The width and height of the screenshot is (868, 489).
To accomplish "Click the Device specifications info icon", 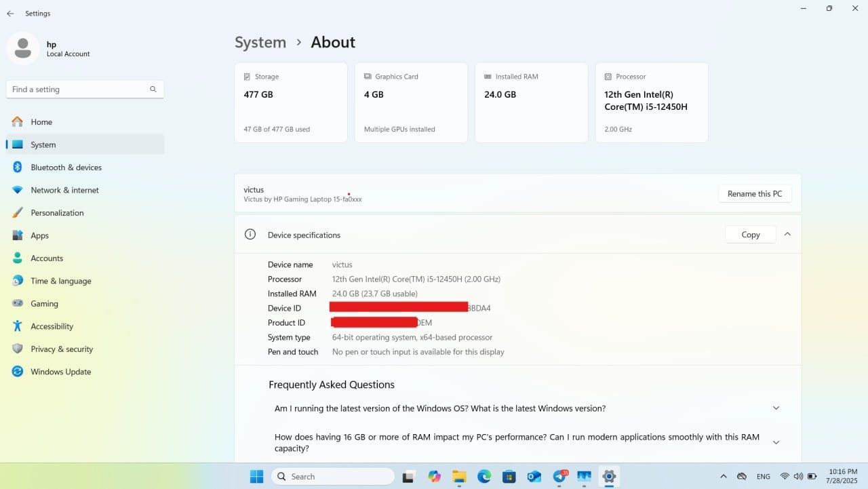I will coord(250,235).
